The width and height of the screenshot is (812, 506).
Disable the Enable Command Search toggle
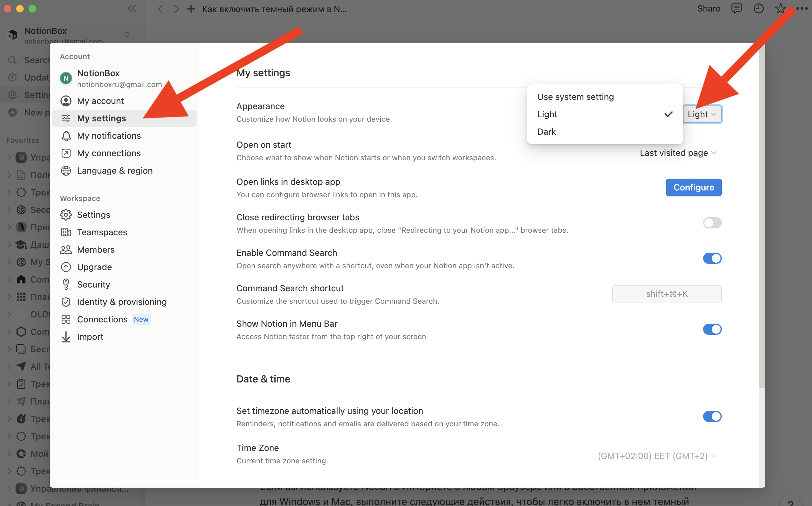[712, 258]
